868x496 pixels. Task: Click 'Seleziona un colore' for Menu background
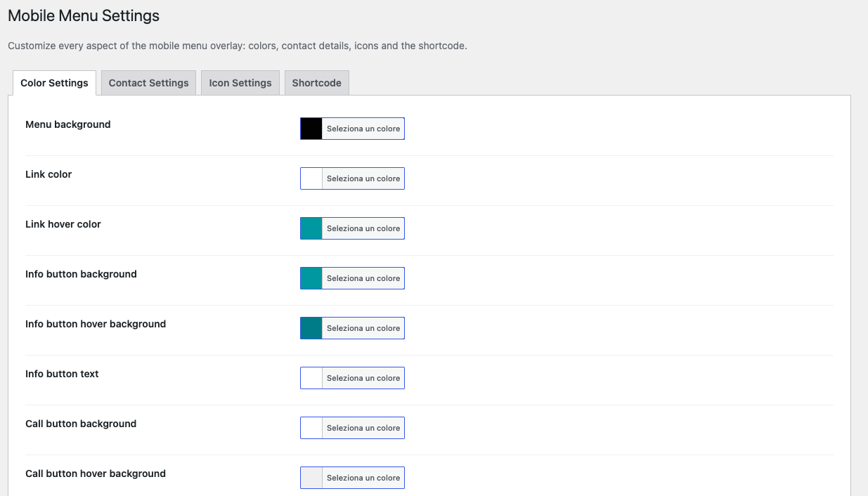coord(363,129)
